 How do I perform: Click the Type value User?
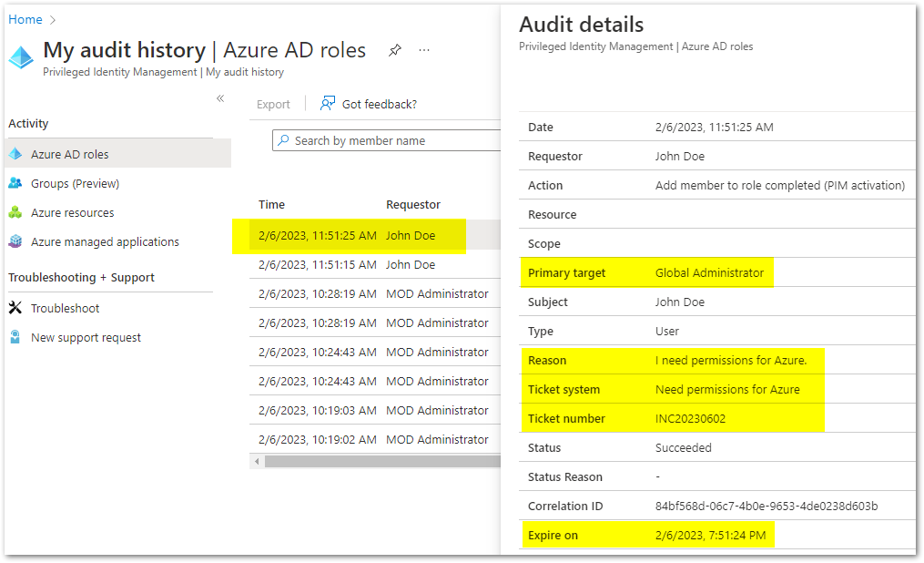click(667, 332)
